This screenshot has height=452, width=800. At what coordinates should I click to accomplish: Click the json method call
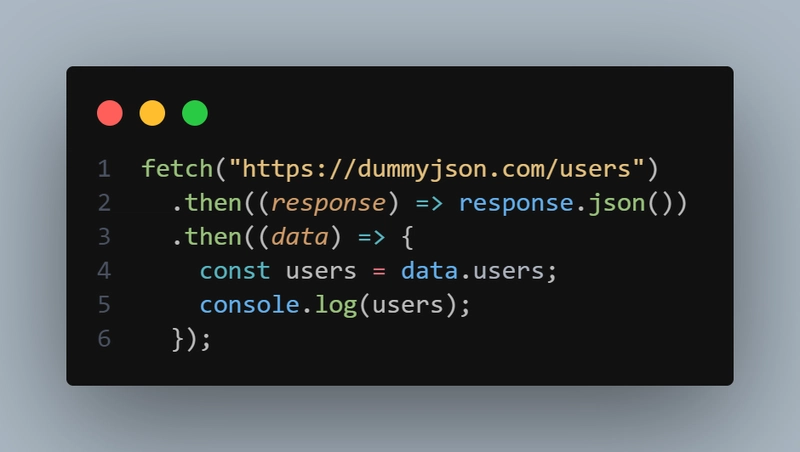click(617, 203)
